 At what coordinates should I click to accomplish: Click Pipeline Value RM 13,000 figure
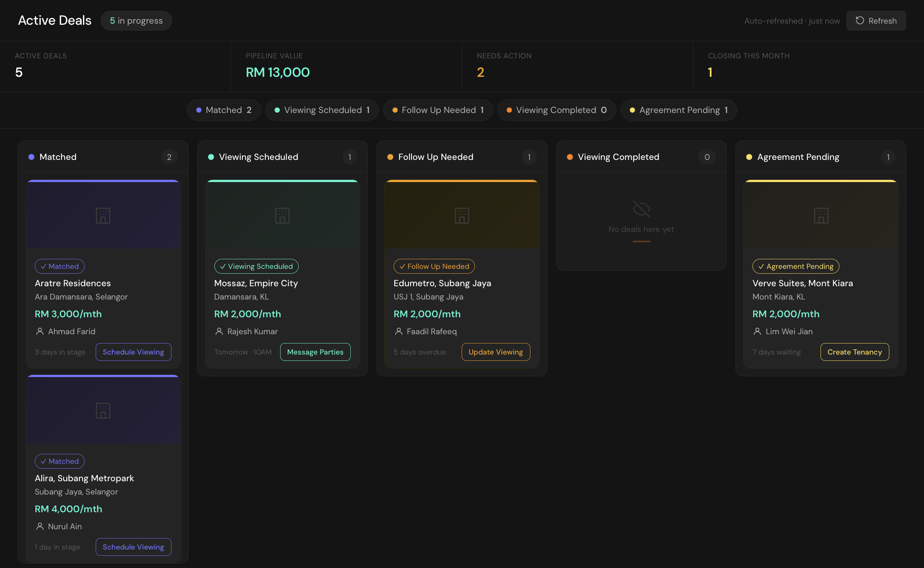(278, 72)
